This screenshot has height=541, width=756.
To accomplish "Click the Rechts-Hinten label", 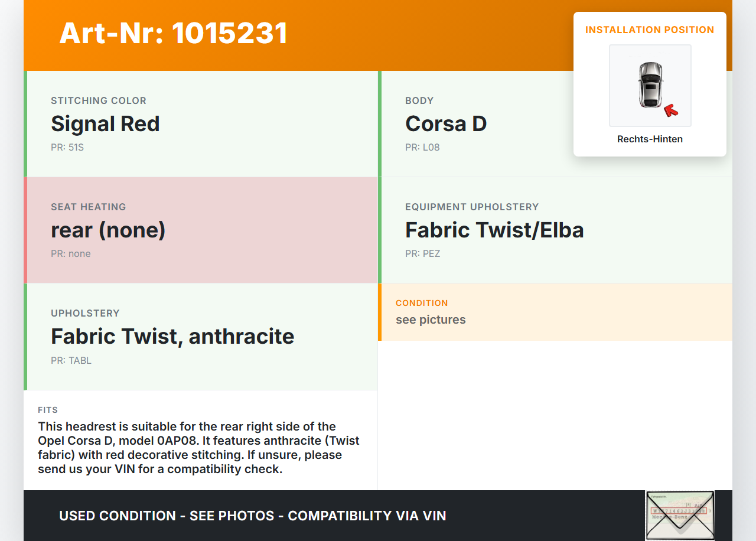I will coord(650,139).
